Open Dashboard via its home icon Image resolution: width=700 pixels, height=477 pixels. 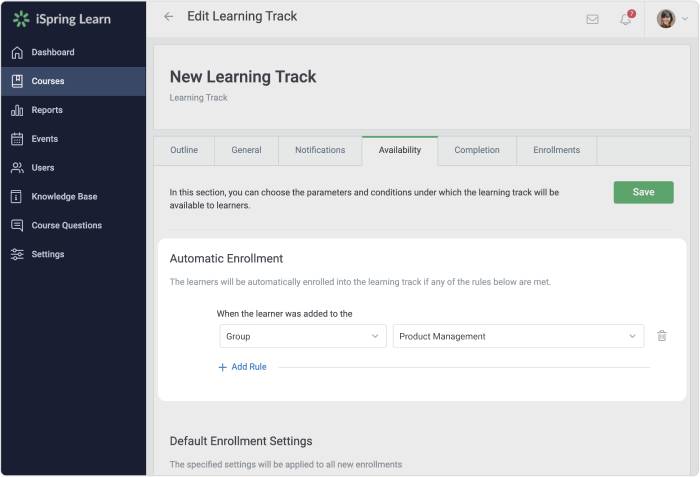(17, 52)
